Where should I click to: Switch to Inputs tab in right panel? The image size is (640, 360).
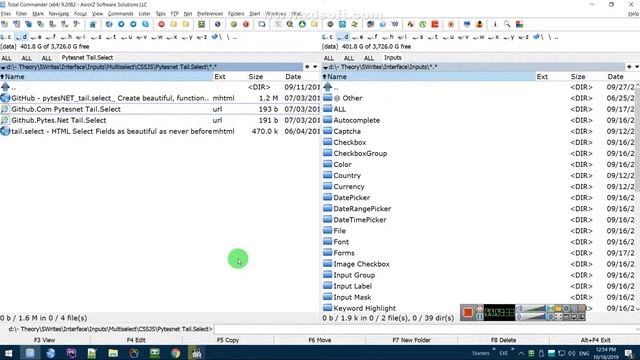[x=393, y=58]
